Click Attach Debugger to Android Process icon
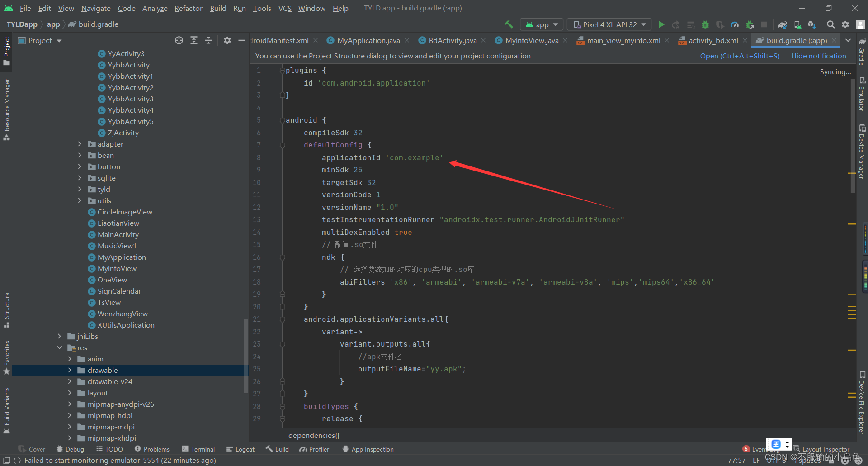This screenshot has width=868, height=466. pos(750,24)
